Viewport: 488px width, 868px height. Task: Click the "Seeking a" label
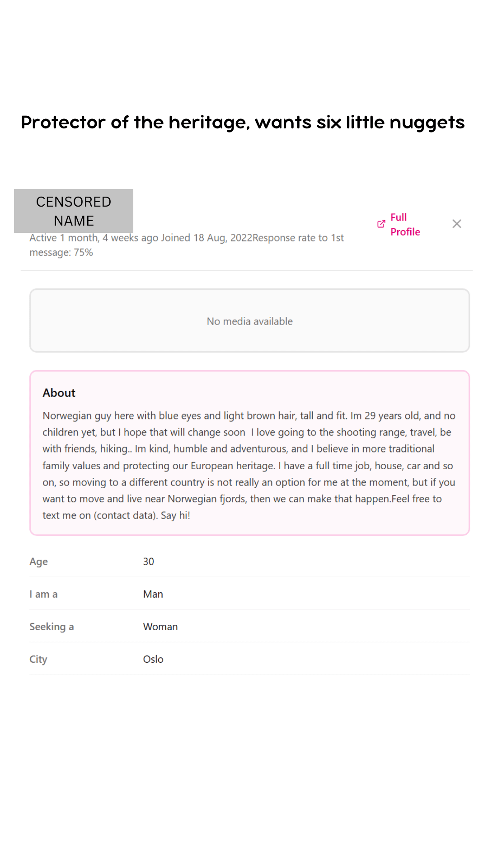(x=52, y=627)
